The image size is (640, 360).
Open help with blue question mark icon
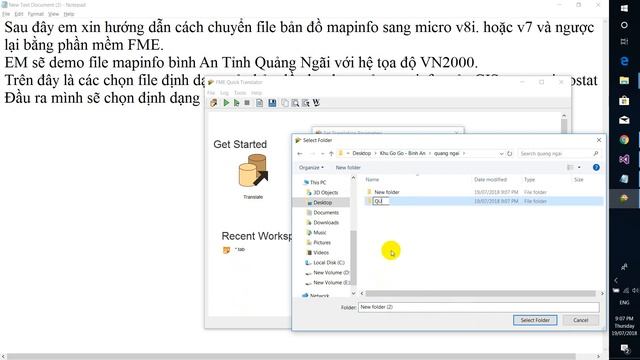coord(596,167)
